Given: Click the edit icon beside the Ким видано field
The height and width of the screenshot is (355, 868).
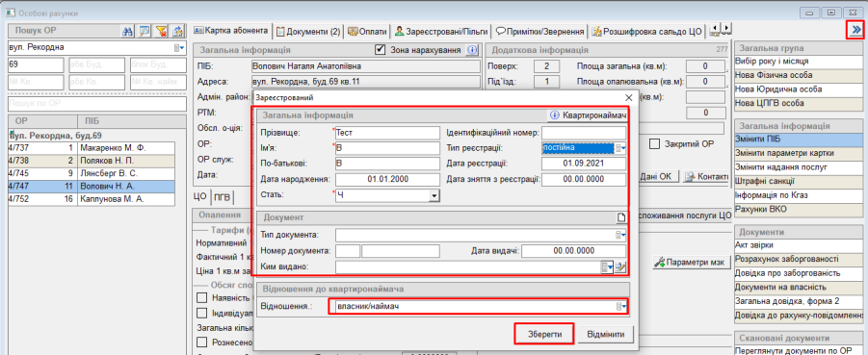Looking at the screenshot, I should (621, 267).
